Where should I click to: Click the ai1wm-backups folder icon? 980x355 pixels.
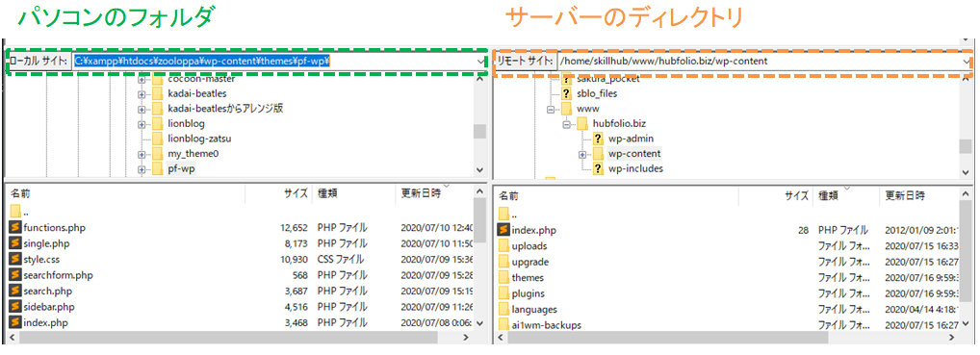pyautogui.click(x=503, y=325)
